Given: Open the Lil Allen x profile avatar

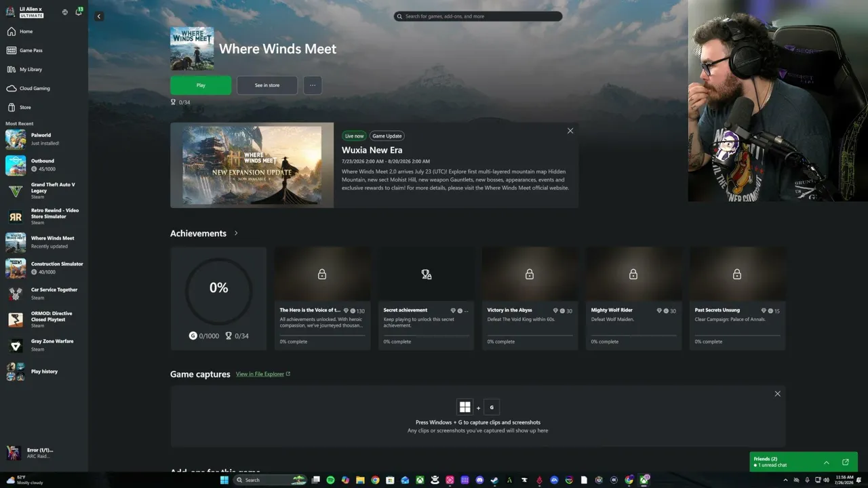Looking at the screenshot, I should [11, 12].
